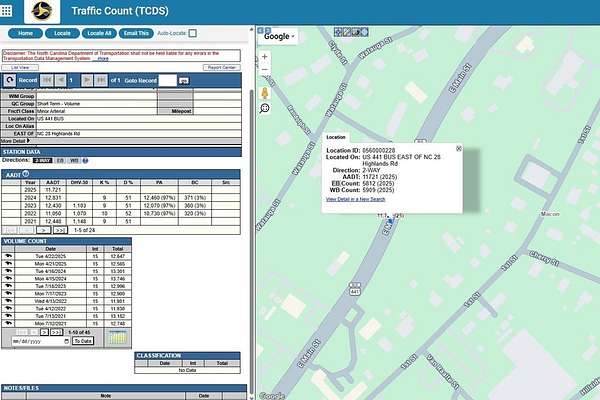The height and width of the screenshot is (400, 600).
Task: Click the Goto Record input field
Action: [168, 79]
